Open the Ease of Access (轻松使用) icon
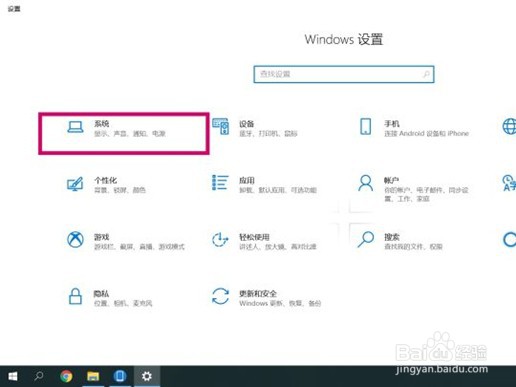The height and width of the screenshot is (387, 516). coord(220,240)
